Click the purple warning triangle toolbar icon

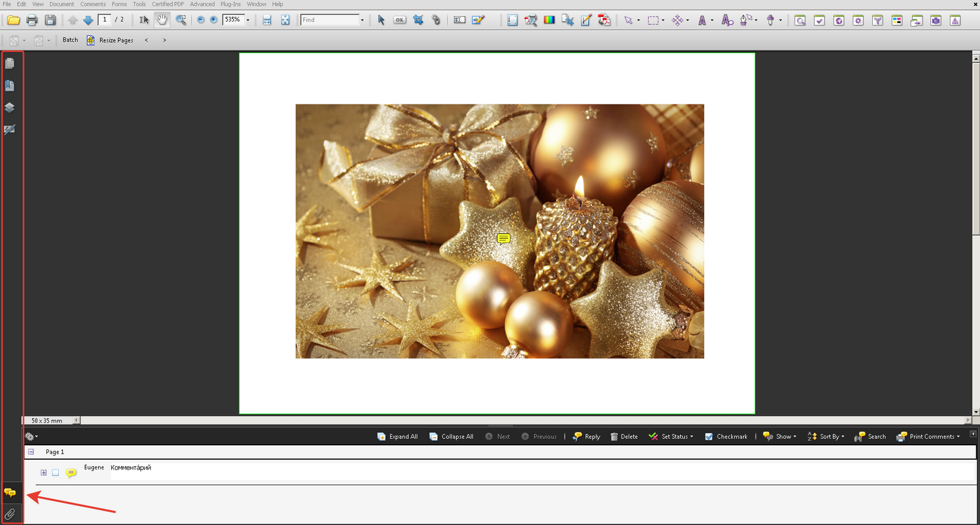tap(956, 20)
